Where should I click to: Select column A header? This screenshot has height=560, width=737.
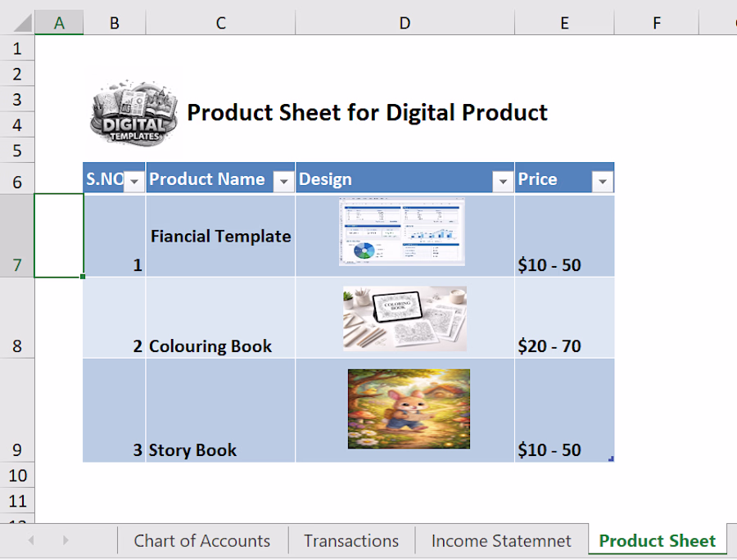click(x=59, y=23)
